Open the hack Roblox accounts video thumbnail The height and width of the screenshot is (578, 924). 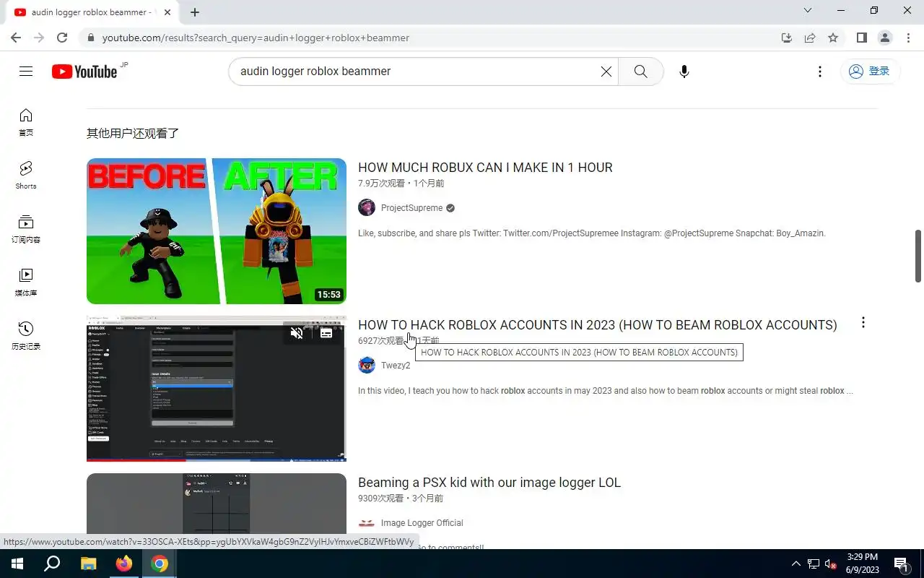tap(217, 389)
